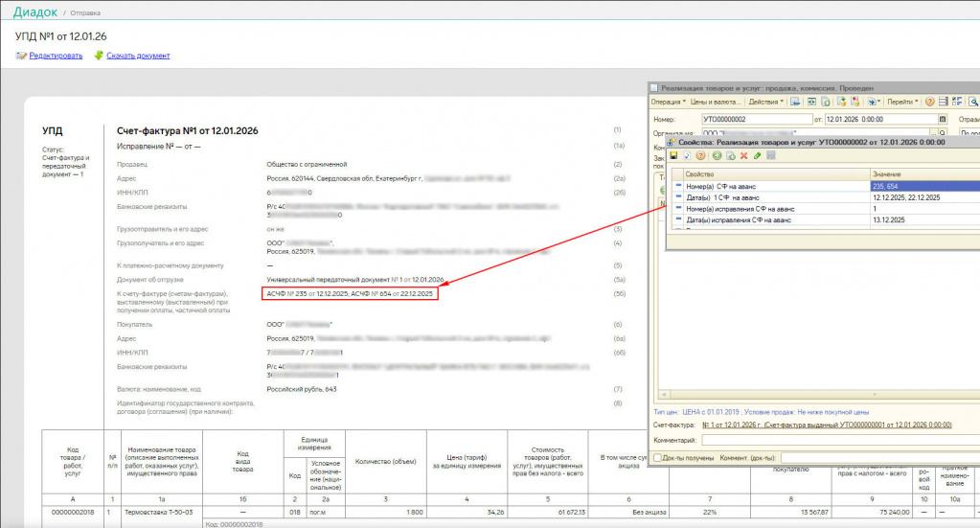Screen dimensions: 980x528
Task: Click the Номер input field УТО00000002
Action: tap(755, 119)
